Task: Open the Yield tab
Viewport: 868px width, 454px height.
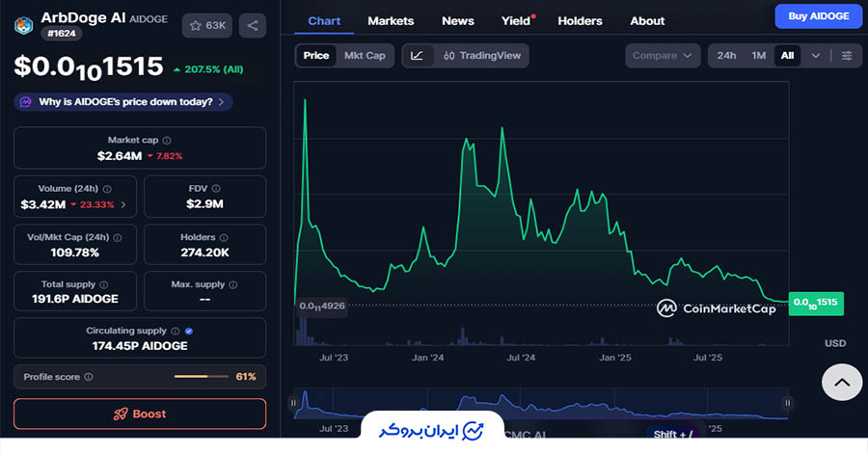Action: point(517,21)
